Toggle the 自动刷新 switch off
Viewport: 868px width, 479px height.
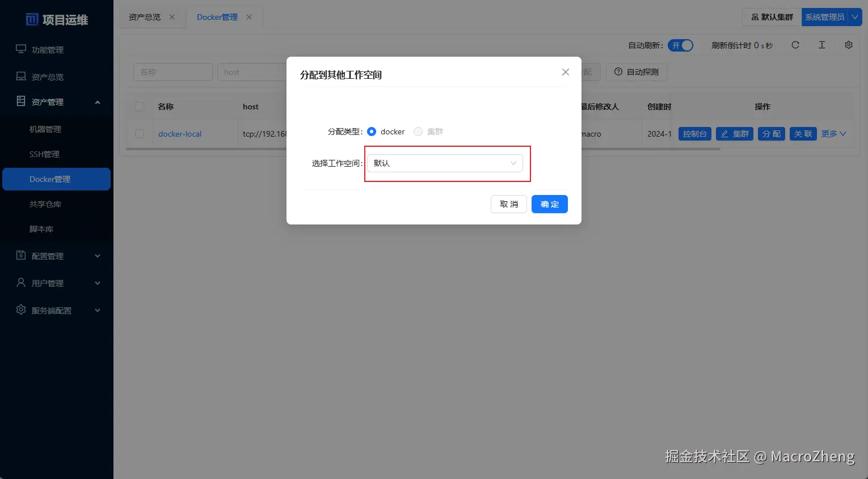pyautogui.click(x=680, y=45)
